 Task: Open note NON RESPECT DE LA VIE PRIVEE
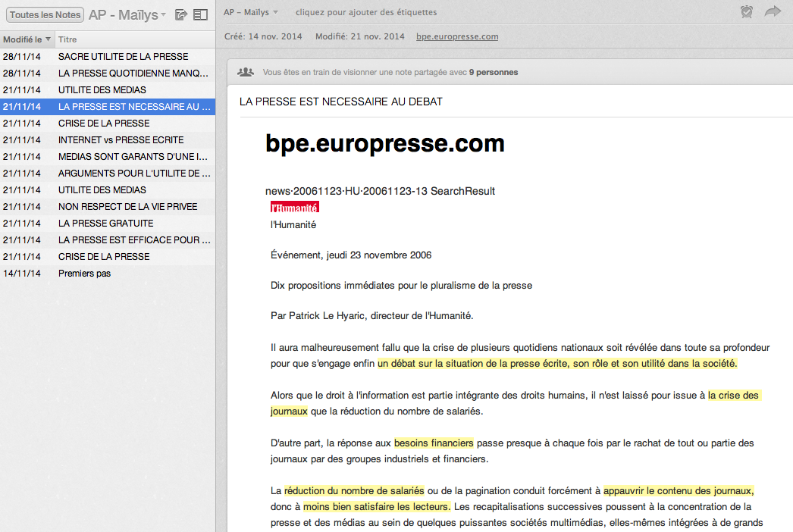(108, 207)
